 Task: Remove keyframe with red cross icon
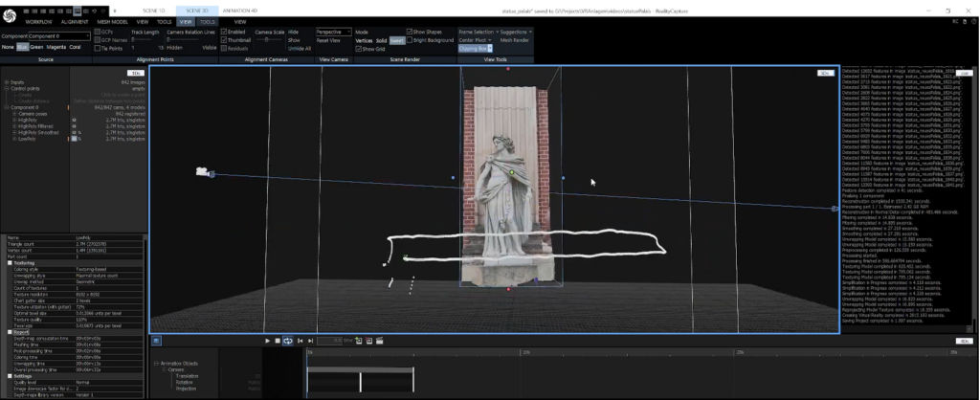point(368,341)
